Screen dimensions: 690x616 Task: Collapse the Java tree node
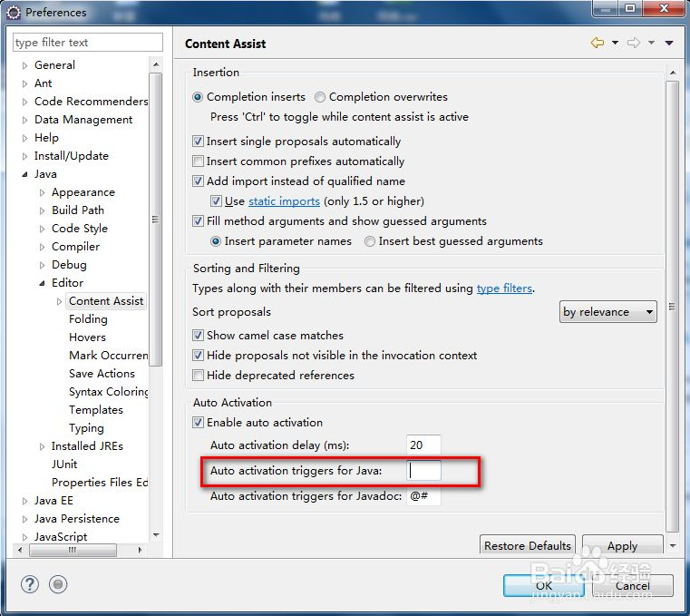[24, 174]
